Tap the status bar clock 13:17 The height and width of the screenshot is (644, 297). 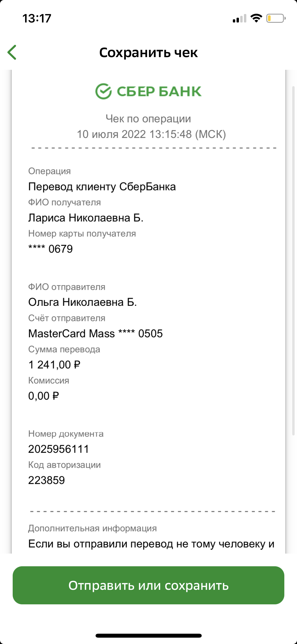37,19
